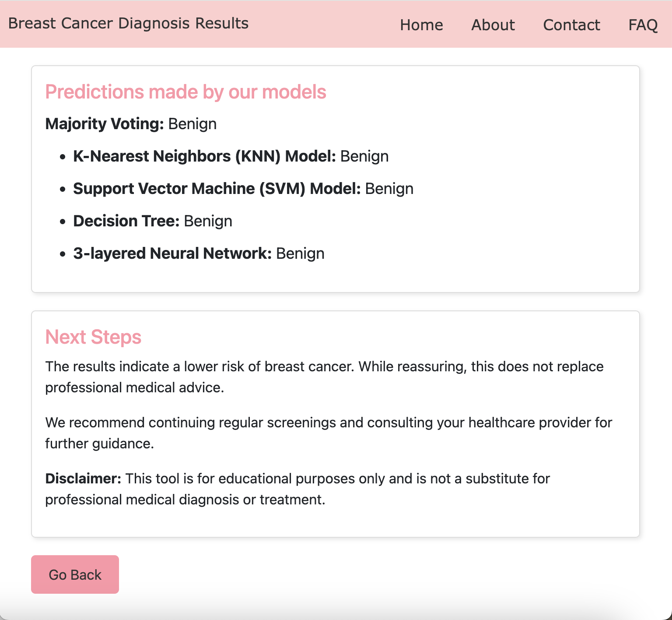The width and height of the screenshot is (672, 620).
Task: Click the 'We recommend continuing regular screenings' paragraph
Action: coord(329,433)
